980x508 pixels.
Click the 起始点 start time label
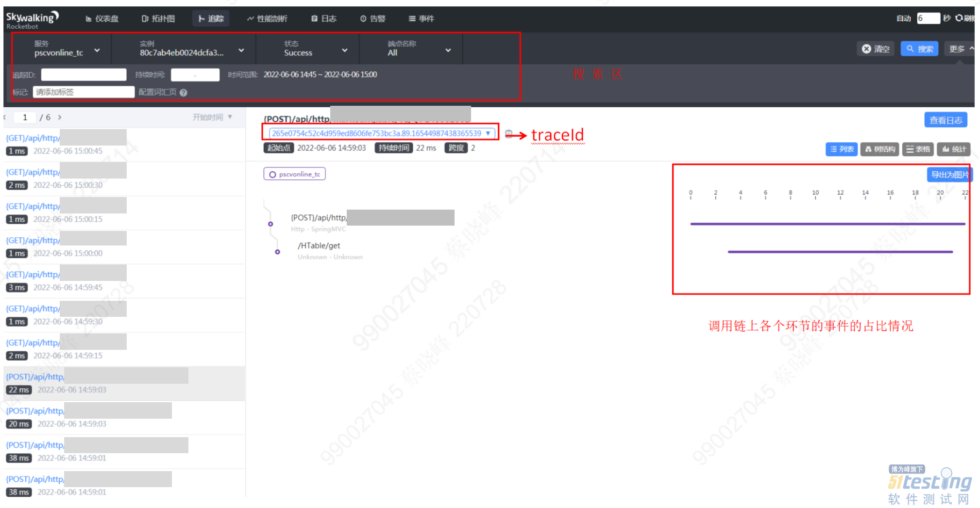pyautogui.click(x=279, y=148)
